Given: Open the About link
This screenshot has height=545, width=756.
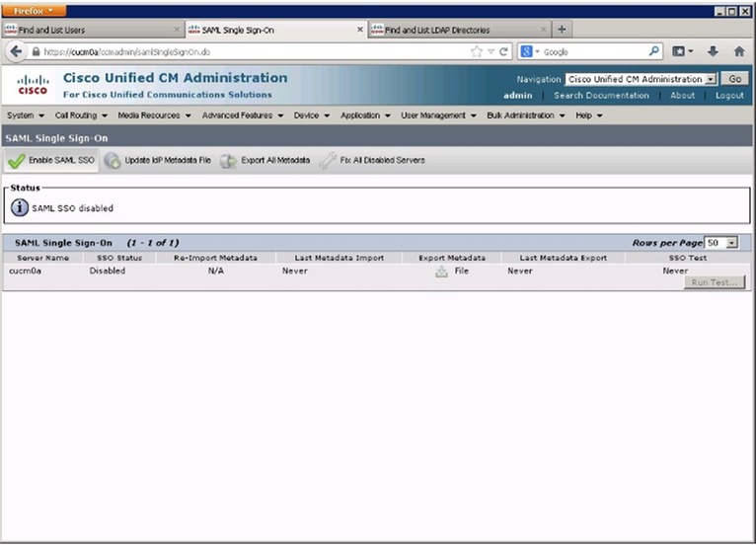Looking at the screenshot, I should [682, 96].
